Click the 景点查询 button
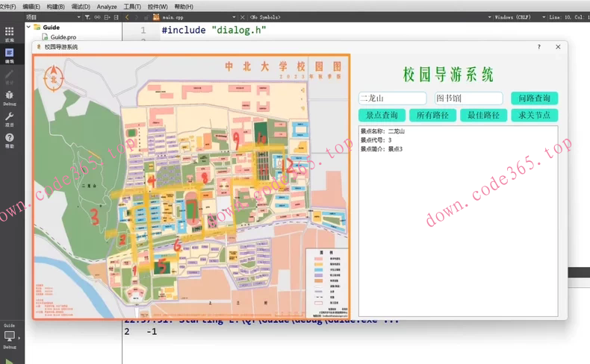The height and width of the screenshot is (364, 590). coord(382,115)
